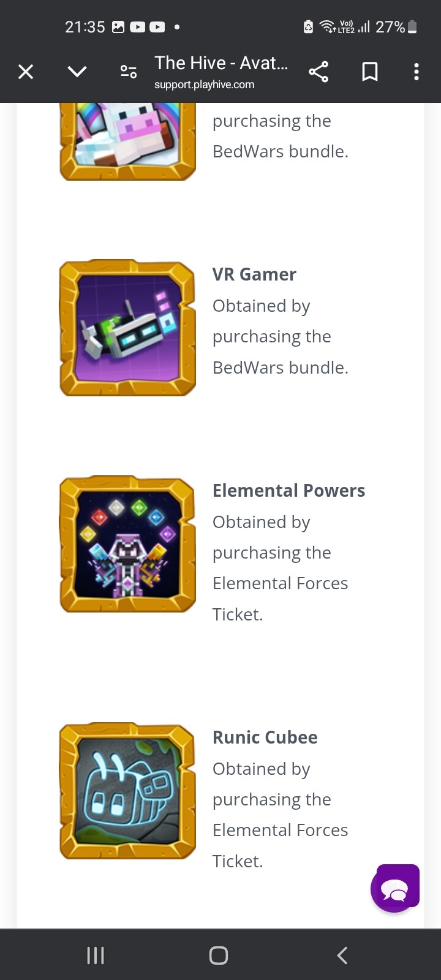
Task: Select the VR Gamer heading text
Action: point(254,274)
